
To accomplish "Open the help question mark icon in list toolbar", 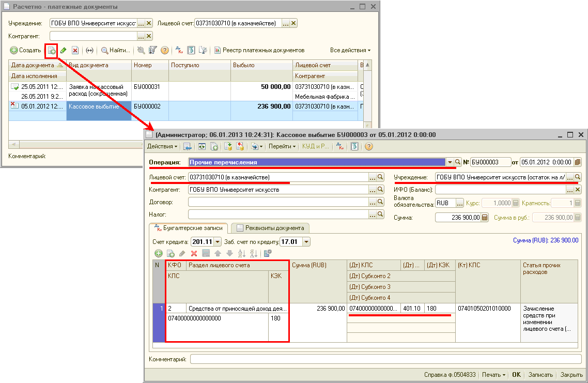I will [x=165, y=50].
